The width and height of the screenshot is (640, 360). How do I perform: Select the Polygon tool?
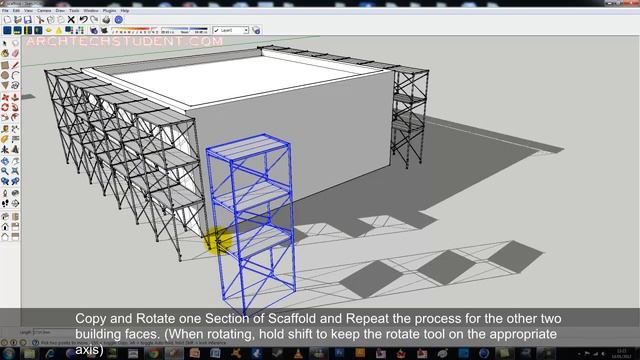pyautogui.click(x=5, y=85)
